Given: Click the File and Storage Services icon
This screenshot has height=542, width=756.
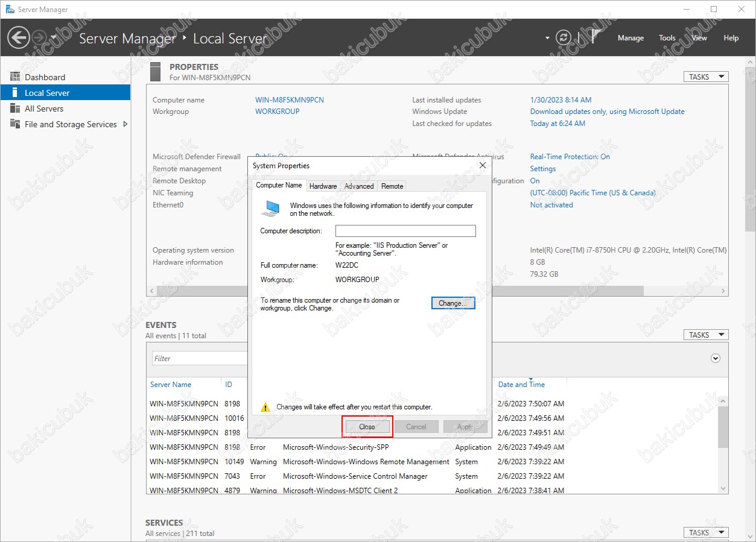Looking at the screenshot, I should click(14, 124).
